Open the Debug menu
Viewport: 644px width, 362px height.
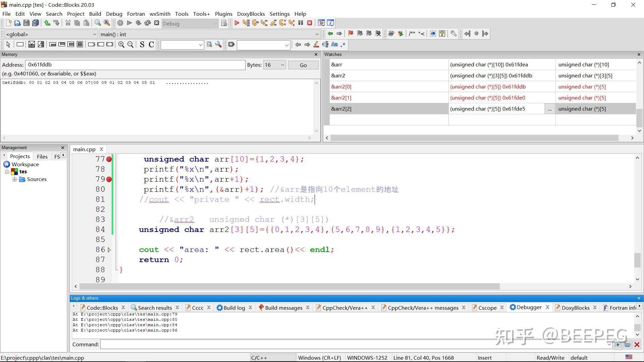tap(114, 14)
